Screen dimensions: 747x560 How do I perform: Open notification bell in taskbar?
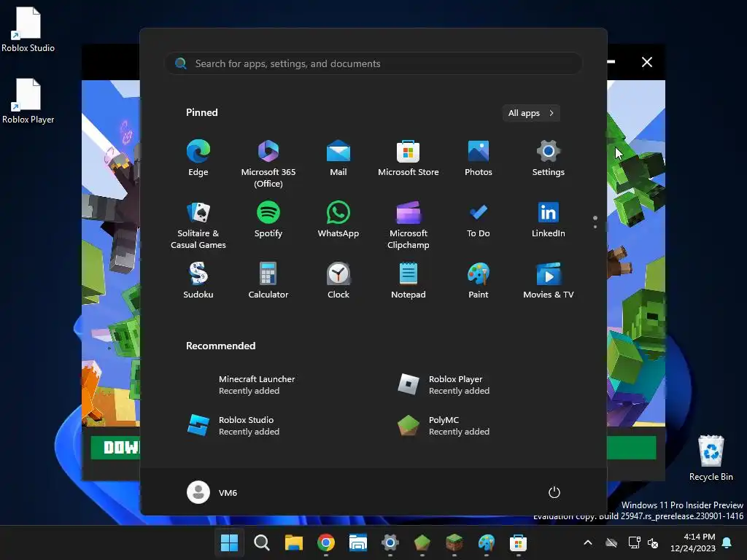point(727,542)
